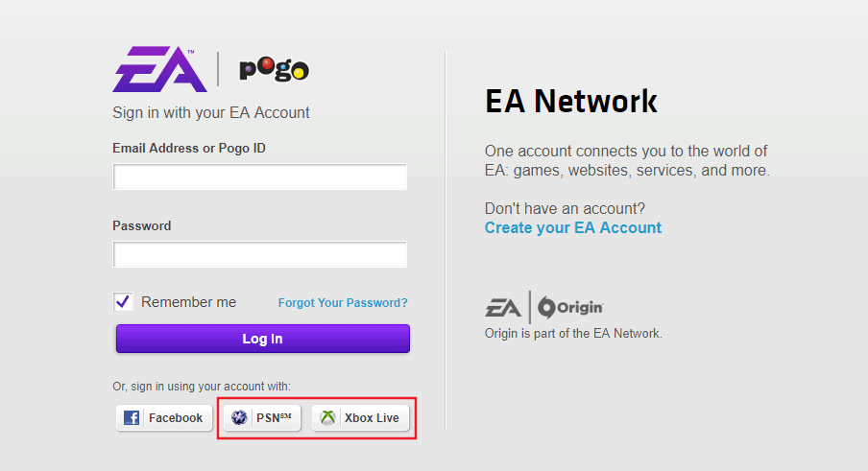Click the Facebook icon on sign-in button

(132, 418)
